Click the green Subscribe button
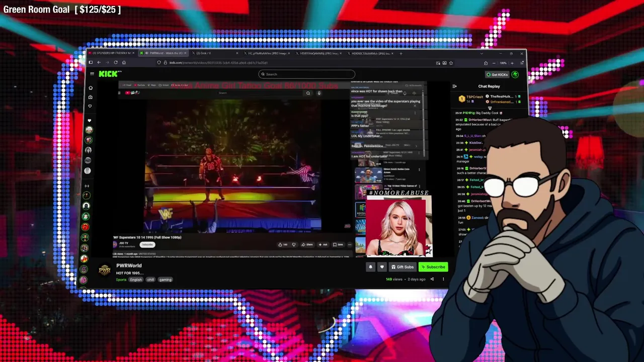This screenshot has height=362, width=644. pos(433,267)
